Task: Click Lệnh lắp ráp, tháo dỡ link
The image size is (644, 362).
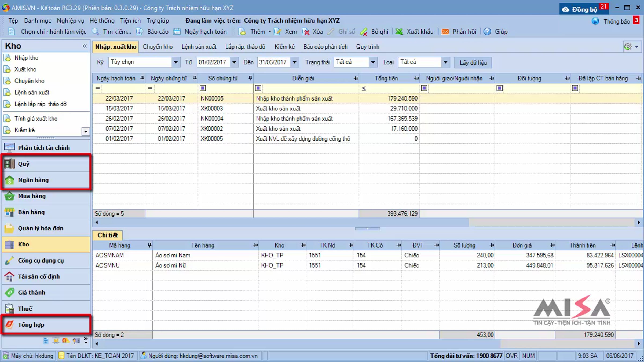Action: pos(41,104)
